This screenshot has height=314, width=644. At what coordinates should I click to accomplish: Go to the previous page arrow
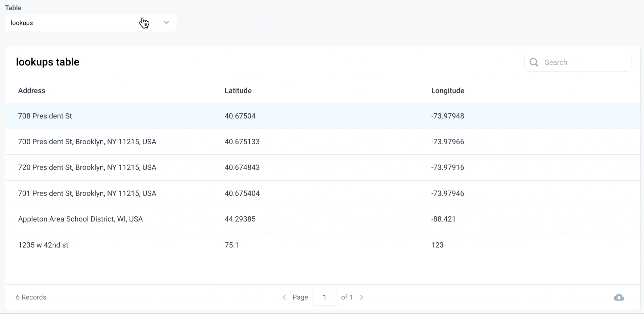285,297
